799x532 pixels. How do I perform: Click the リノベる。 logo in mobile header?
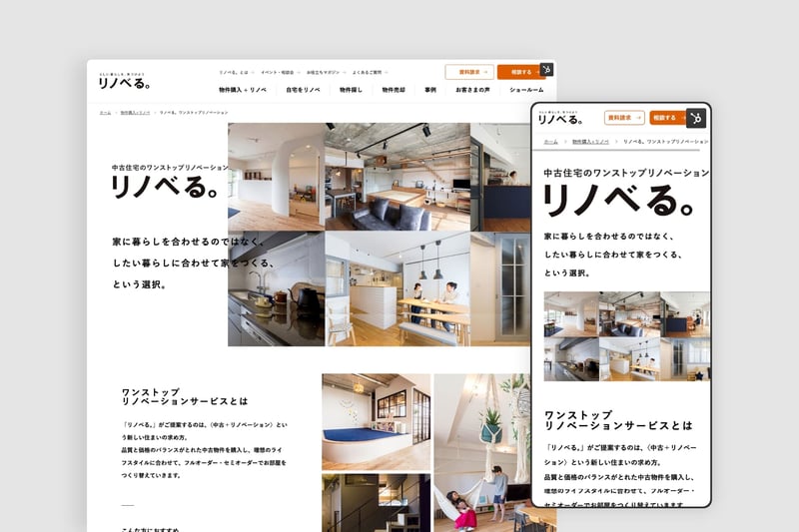pyautogui.click(x=560, y=118)
